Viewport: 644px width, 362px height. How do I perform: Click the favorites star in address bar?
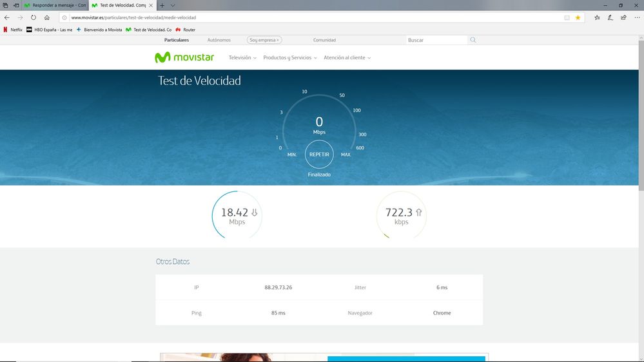[x=578, y=17]
